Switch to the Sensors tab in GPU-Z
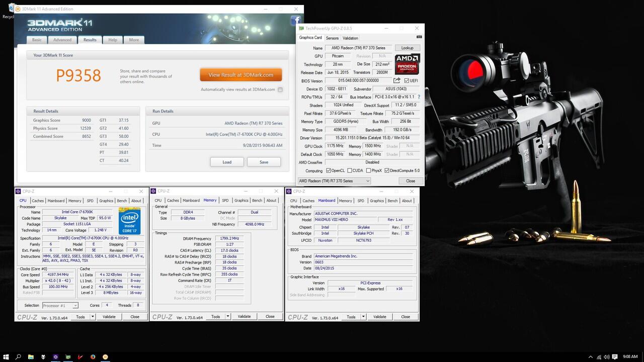 (332, 38)
